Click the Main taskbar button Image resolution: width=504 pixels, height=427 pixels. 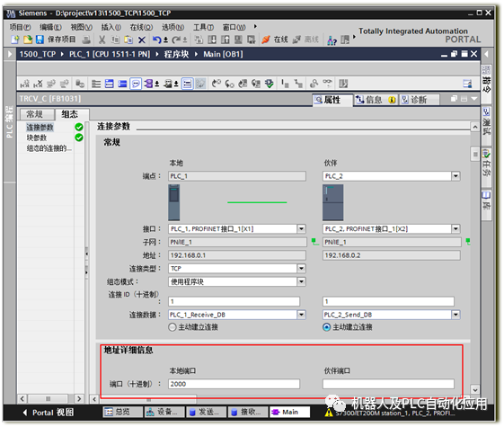tap(289, 413)
